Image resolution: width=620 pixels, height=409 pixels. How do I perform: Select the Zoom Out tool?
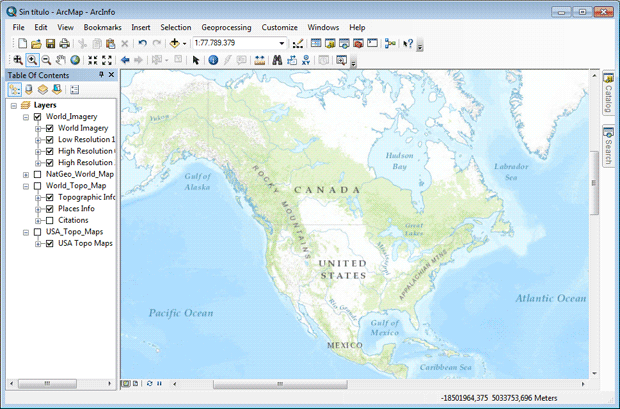(46, 60)
